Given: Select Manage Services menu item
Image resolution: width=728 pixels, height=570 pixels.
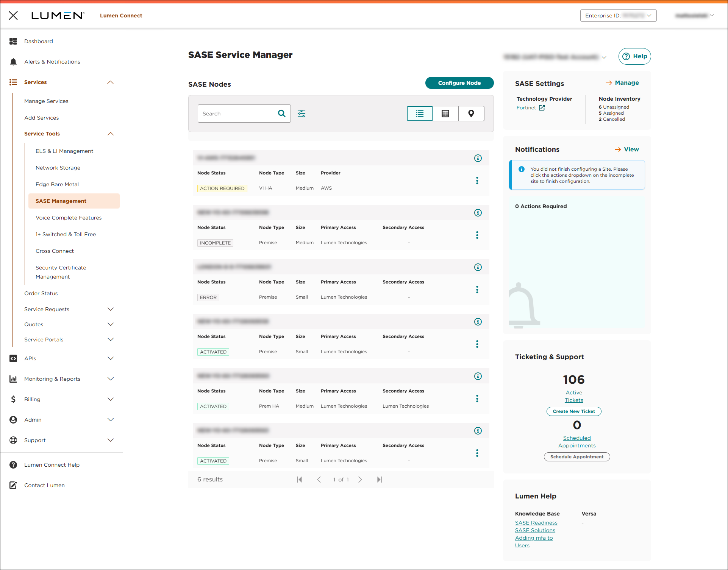Looking at the screenshot, I should tap(46, 101).
